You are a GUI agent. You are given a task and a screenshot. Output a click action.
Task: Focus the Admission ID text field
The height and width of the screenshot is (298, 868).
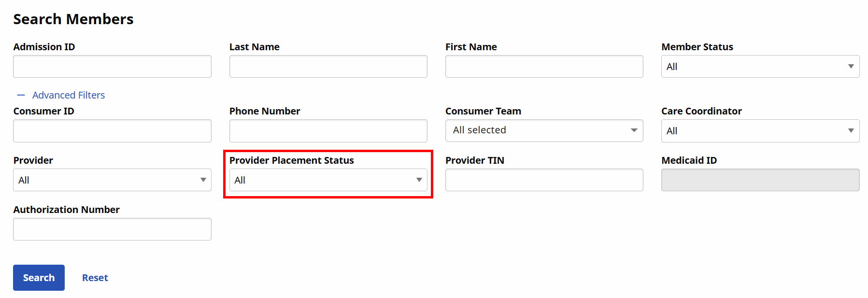[112, 67]
